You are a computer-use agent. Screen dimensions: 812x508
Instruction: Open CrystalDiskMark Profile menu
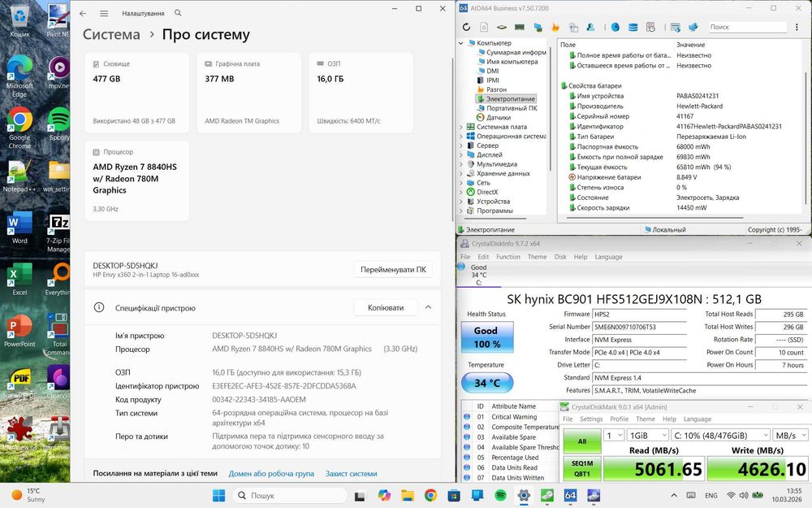point(619,419)
